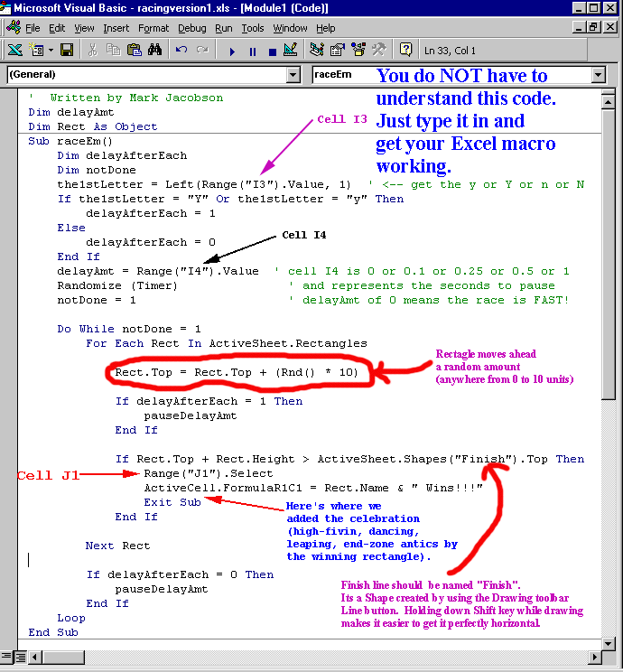Click the View Microsoft Excel icon
This screenshot has width=623, height=672.
pos(14,51)
